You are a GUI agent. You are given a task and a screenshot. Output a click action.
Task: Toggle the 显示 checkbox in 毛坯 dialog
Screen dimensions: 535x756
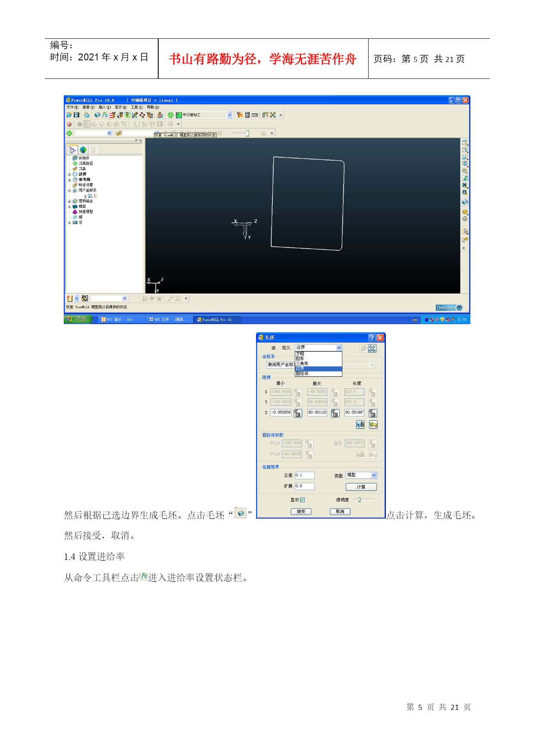(303, 500)
